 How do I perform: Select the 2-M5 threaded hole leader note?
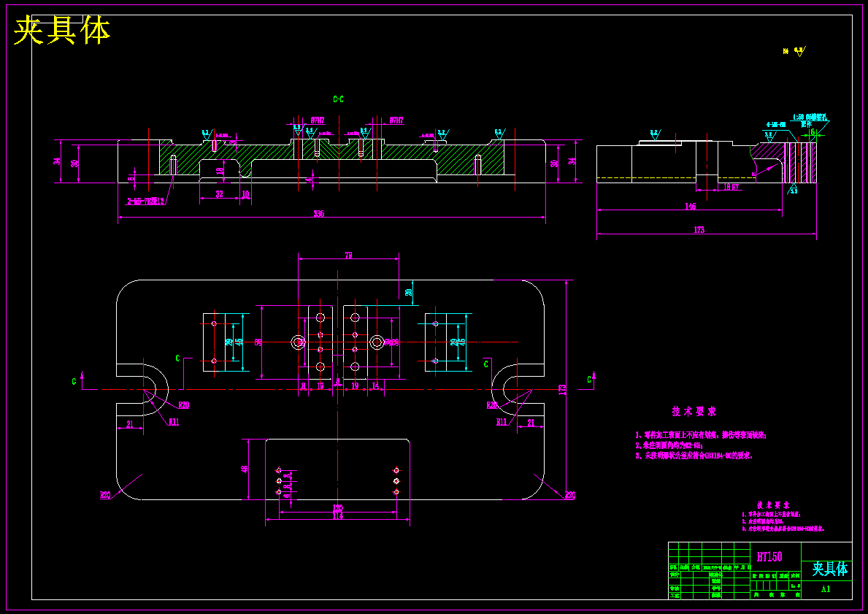point(145,202)
